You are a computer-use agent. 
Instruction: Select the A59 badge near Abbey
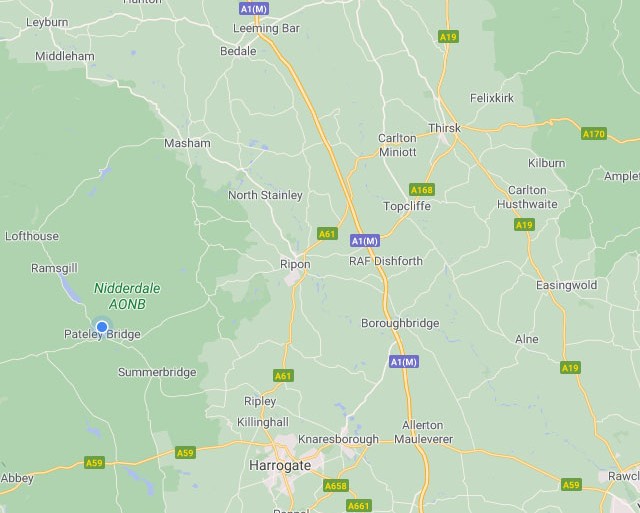coord(94,463)
